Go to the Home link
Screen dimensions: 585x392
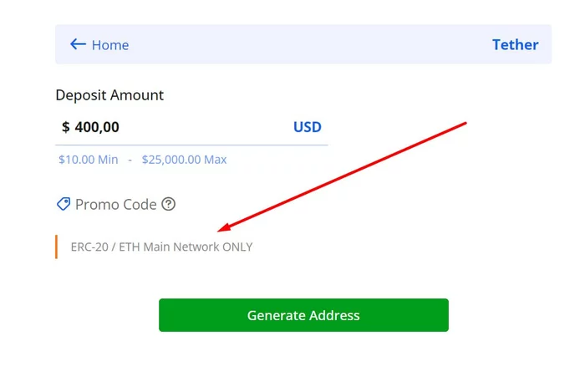point(110,45)
